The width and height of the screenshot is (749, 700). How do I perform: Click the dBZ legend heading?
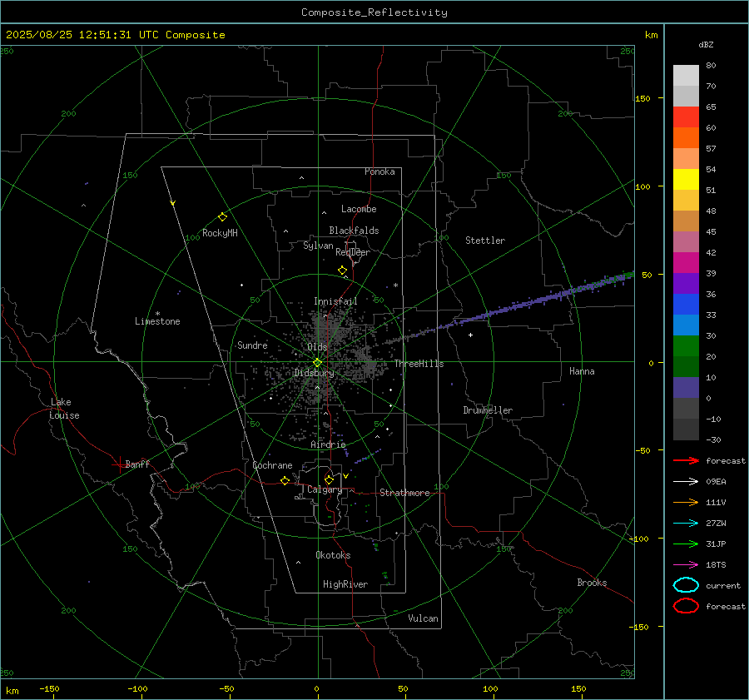706,45
